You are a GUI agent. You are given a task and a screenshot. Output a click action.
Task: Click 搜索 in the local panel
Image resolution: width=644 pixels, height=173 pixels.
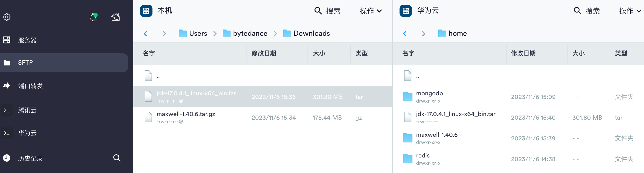coord(327,11)
